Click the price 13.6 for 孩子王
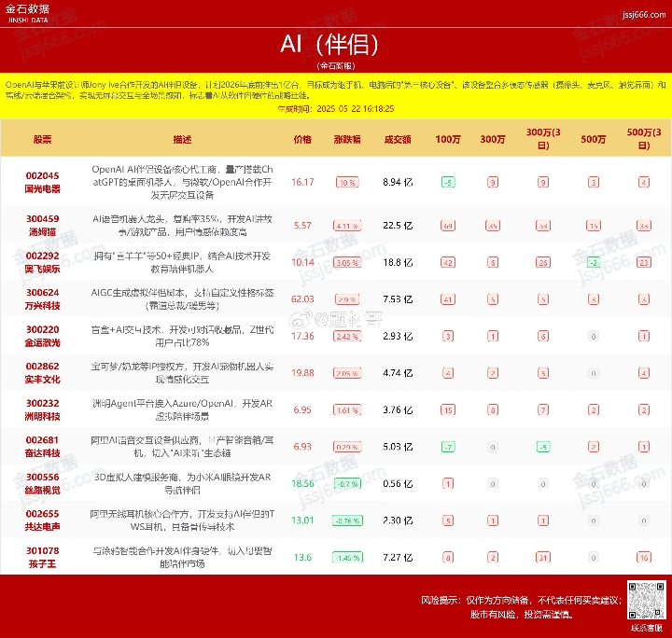672x638 pixels. coord(302,557)
